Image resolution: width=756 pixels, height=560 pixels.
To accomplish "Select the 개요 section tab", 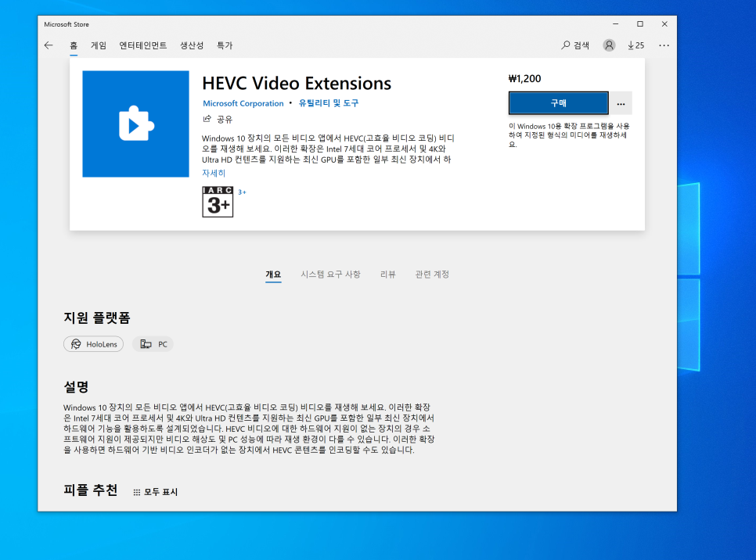I will coord(273,275).
